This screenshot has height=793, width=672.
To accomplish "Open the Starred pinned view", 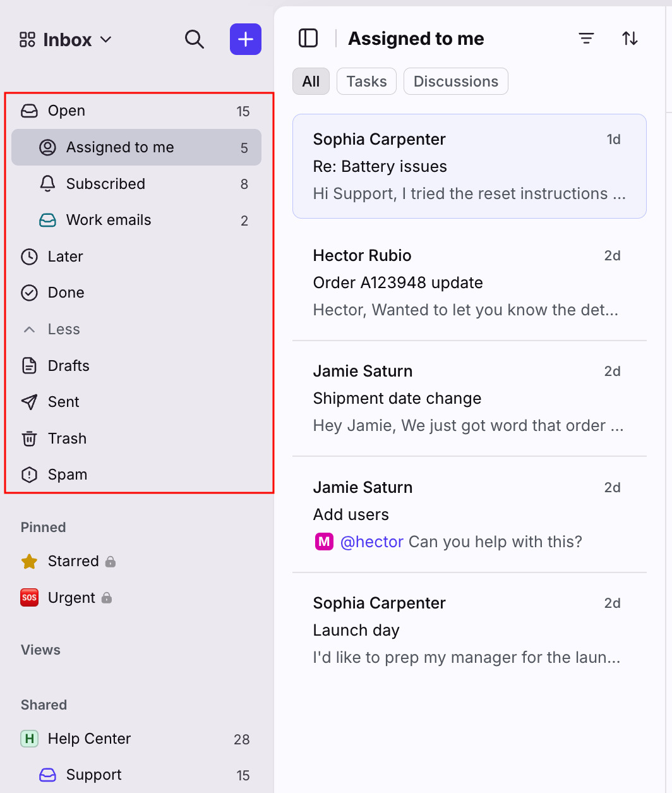I will (x=68, y=561).
